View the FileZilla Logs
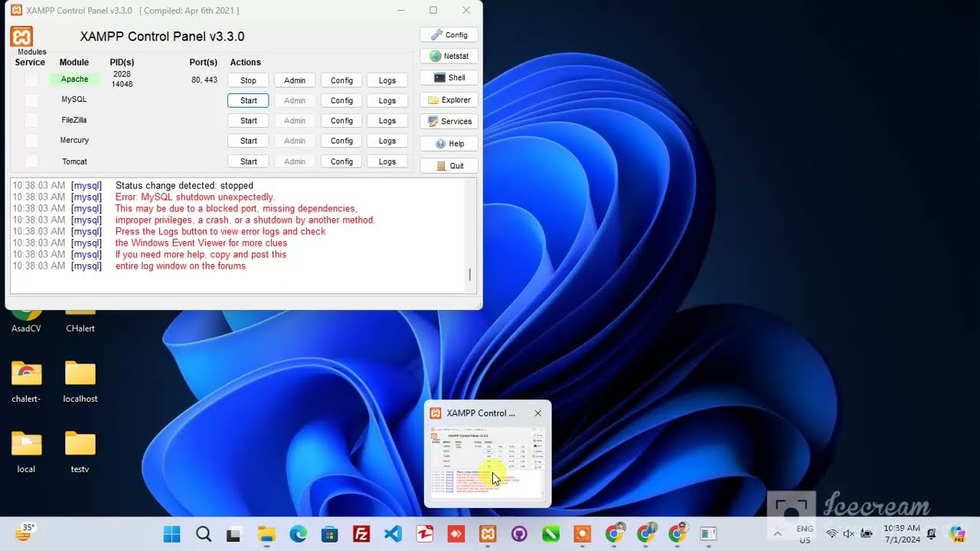Image resolution: width=980 pixels, height=551 pixels. 387,121
